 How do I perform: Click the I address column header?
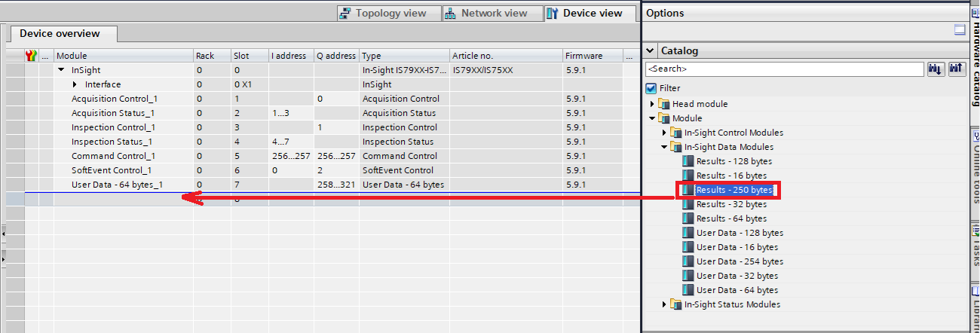click(x=292, y=56)
